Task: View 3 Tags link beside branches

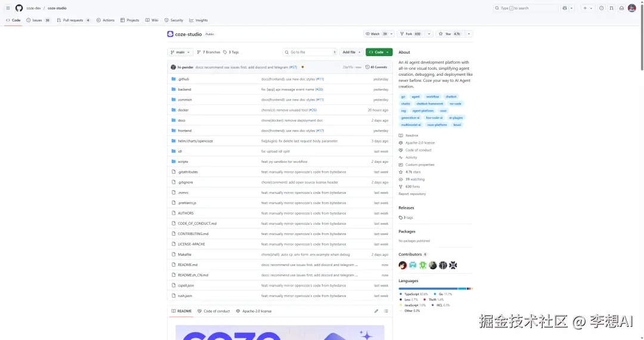Action: [231, 52]
